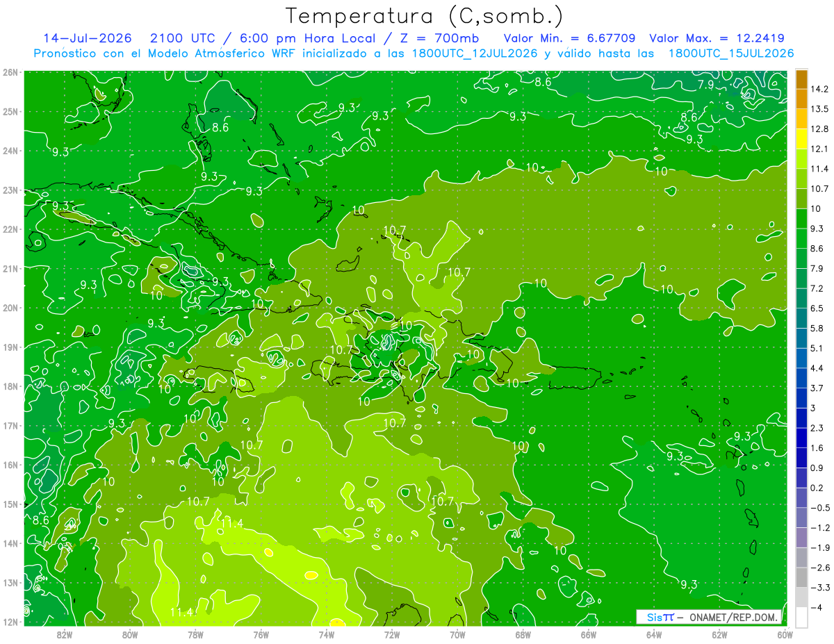Click the light gray colorbar segment between -4 and -3.3

pos(801,597)
